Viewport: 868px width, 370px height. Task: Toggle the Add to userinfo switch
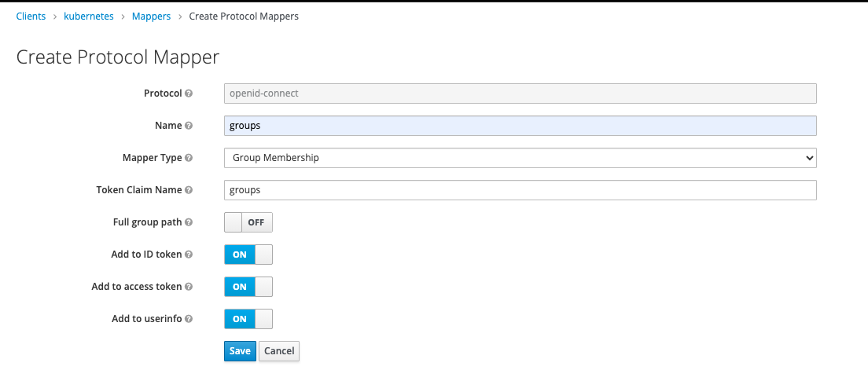[x=248, y=319]
